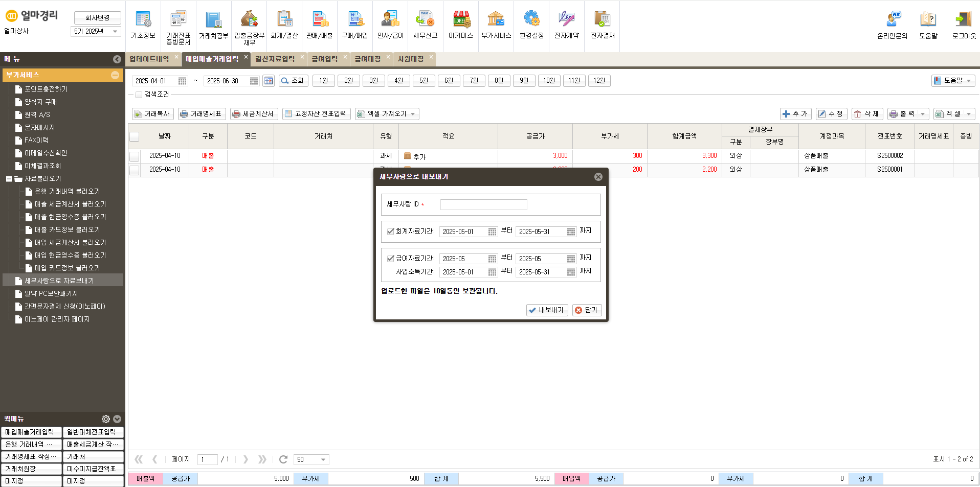Screen dimensions: 980x487
Task: Open the 엑셀 가져오기 dropdown arrow
Action: [x=413, y=113]
